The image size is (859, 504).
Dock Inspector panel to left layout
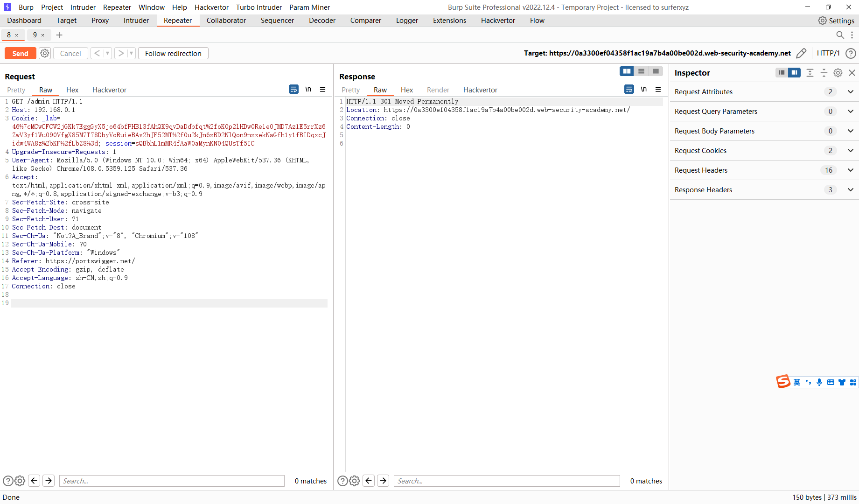[782, 72]
